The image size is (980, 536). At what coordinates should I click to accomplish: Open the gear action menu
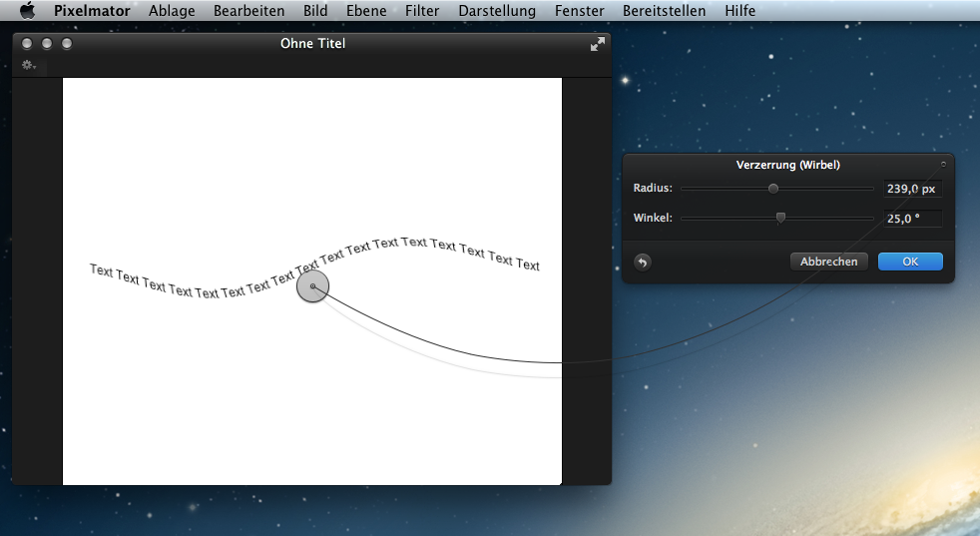point(29,65)
